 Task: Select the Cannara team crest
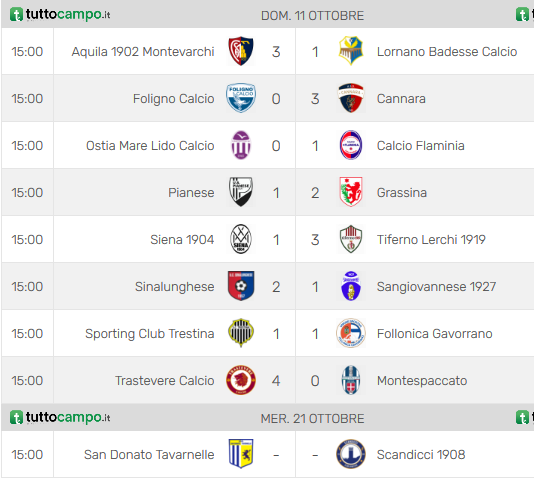pyautogui.click(x=351, y=98)
